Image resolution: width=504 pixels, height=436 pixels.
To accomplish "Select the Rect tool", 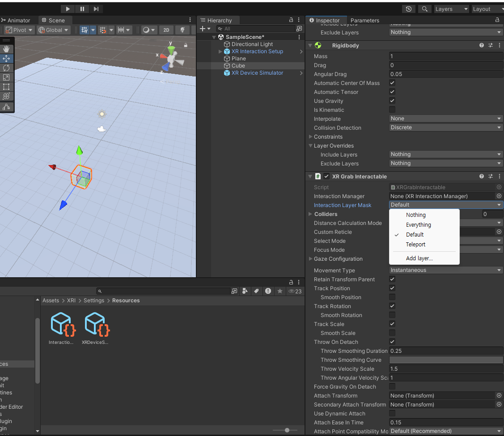I will [x=6, y=87].
